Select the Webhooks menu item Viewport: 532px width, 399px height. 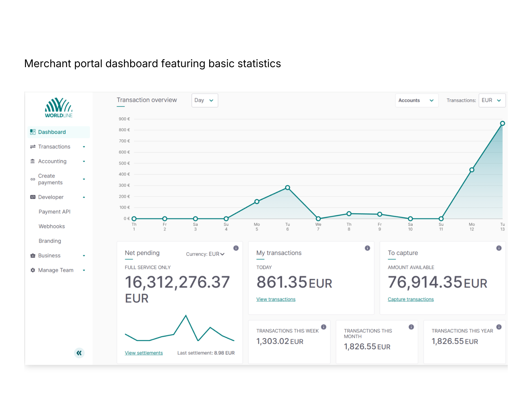(x=52, y=226)
